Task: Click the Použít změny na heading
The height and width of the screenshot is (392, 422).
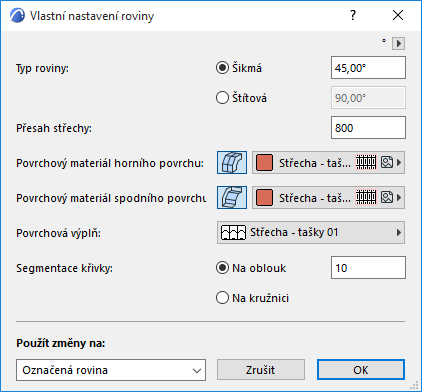Action: click(x=61, y=343)
